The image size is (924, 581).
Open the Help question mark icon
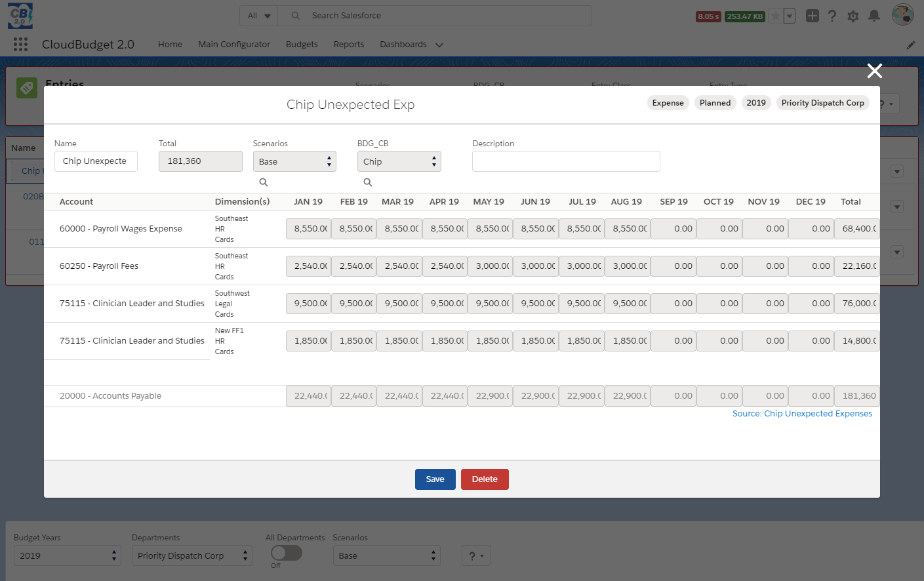pyautogui.click(x=832, y=16)
